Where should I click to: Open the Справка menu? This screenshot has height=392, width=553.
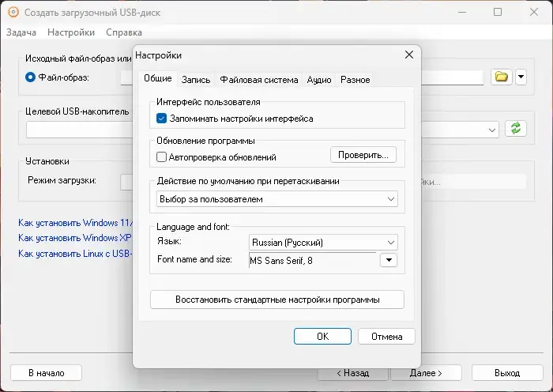(x=124, y=32)
